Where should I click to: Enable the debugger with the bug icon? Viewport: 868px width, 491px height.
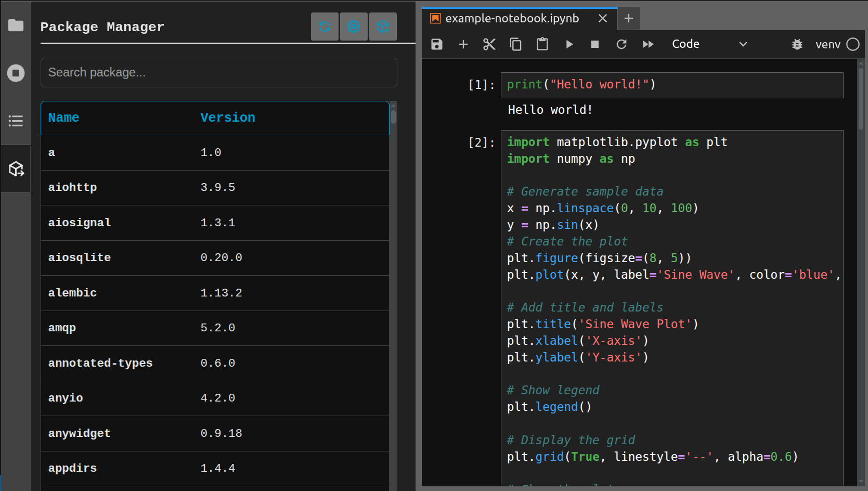pos(797,44)
